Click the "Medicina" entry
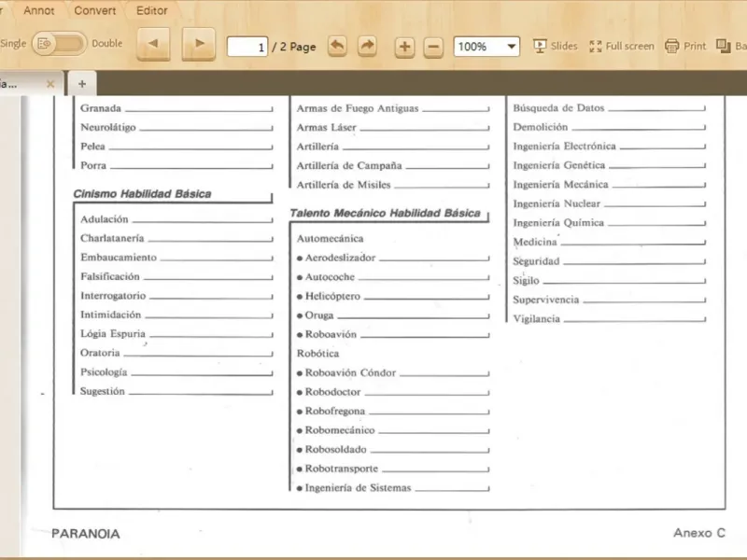Viewport: 747px width, 560px height. (610, 242)
